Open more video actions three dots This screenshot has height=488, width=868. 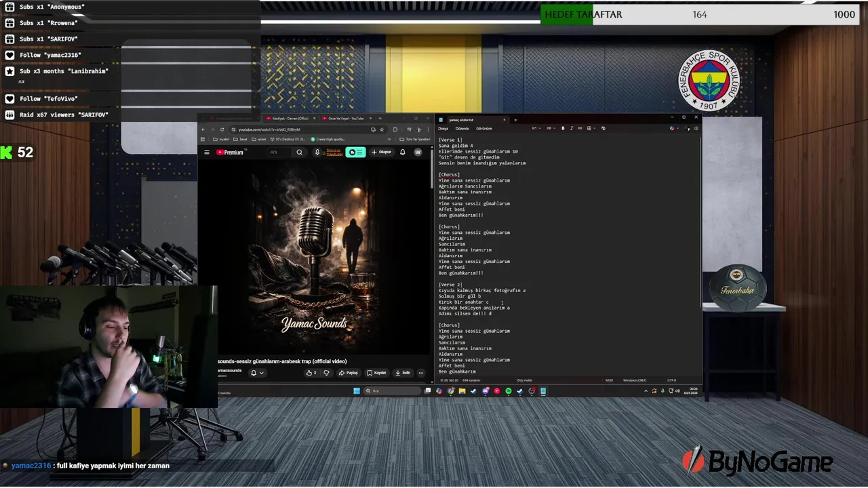420,373
